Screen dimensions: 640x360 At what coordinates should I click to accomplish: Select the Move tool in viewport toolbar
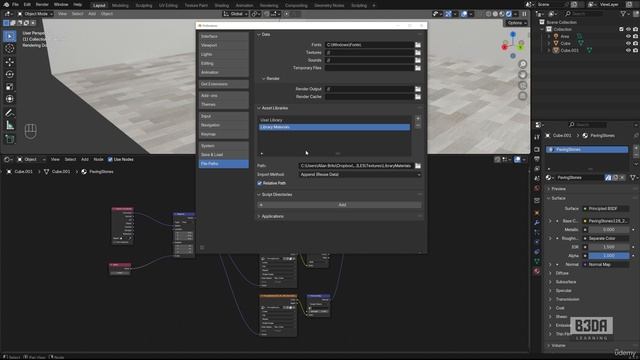coord(10,62)
